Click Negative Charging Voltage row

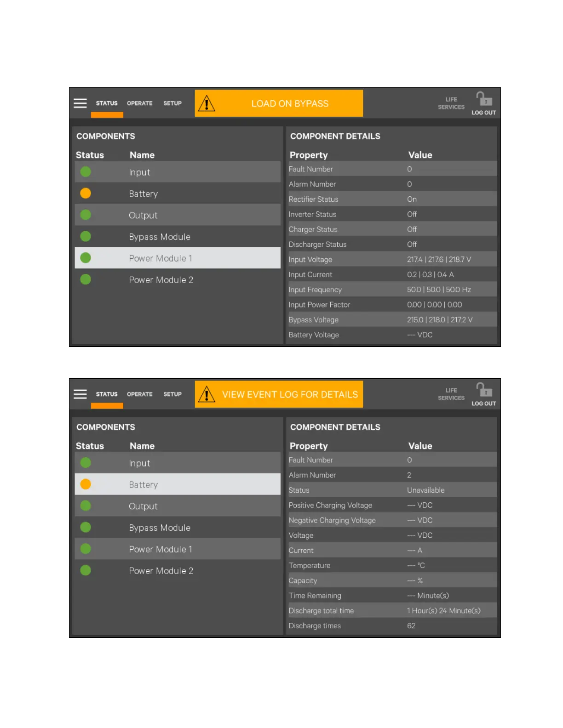pos(392,520)
